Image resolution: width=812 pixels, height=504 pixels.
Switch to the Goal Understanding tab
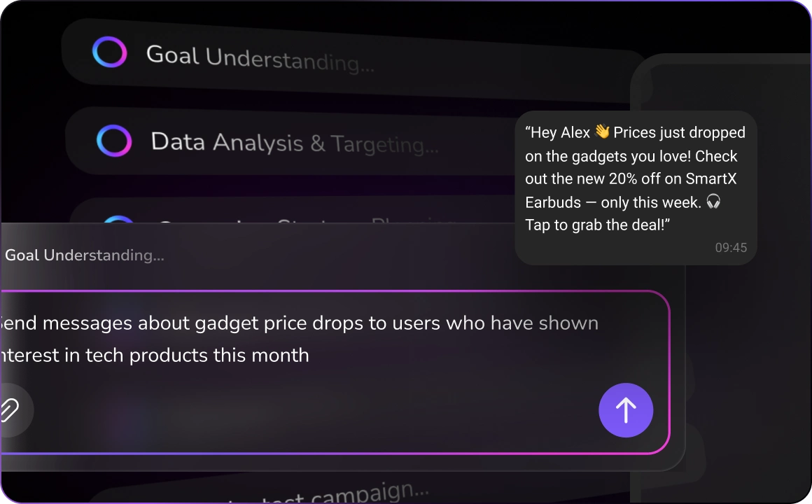pyautogui.click(x=84, y=255)
